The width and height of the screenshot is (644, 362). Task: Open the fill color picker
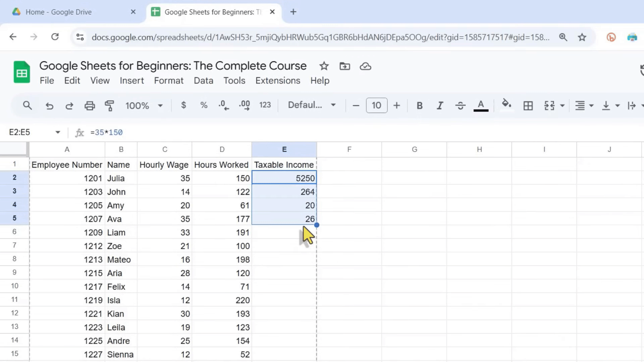pyautogui.click(x=506, y=105)
